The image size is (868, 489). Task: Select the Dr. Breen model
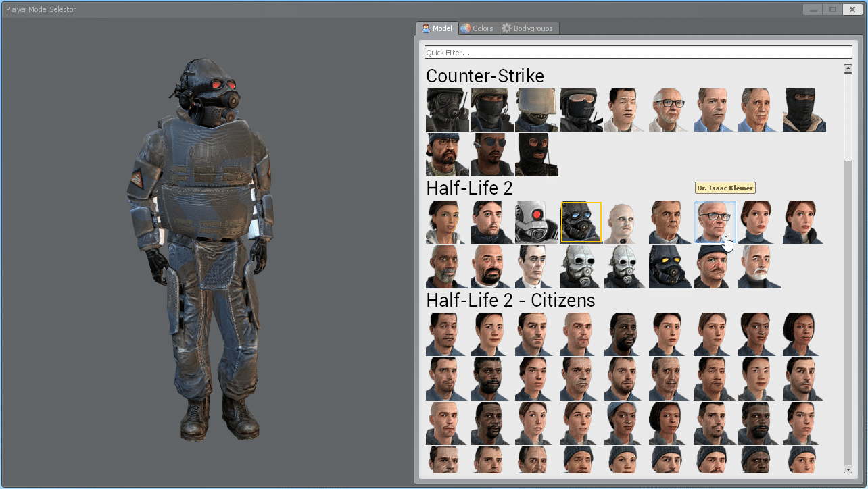[671, 222]
